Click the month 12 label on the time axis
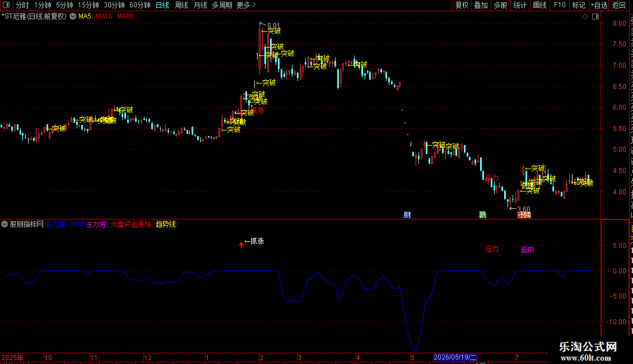 coord(148,357)
